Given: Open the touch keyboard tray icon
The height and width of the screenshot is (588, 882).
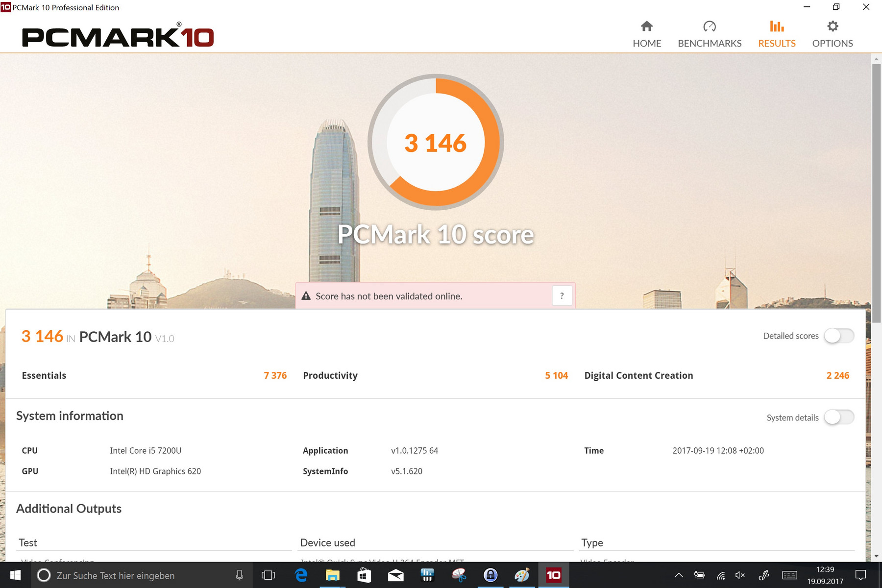Looking at the screenshot, I should point(790,575).
